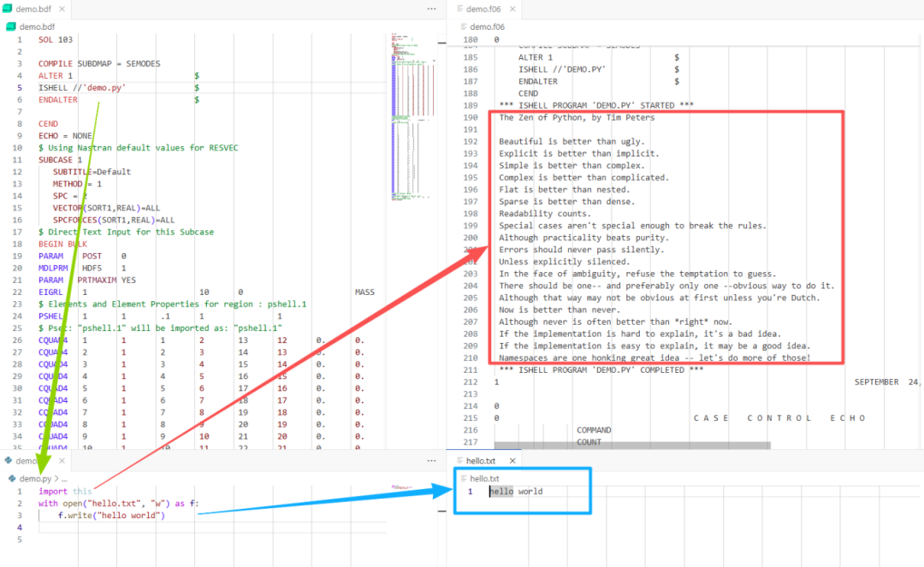The image size is (924, 567).
Task: Click the demo.f06 tab file icon
Action: coord(459,9)
